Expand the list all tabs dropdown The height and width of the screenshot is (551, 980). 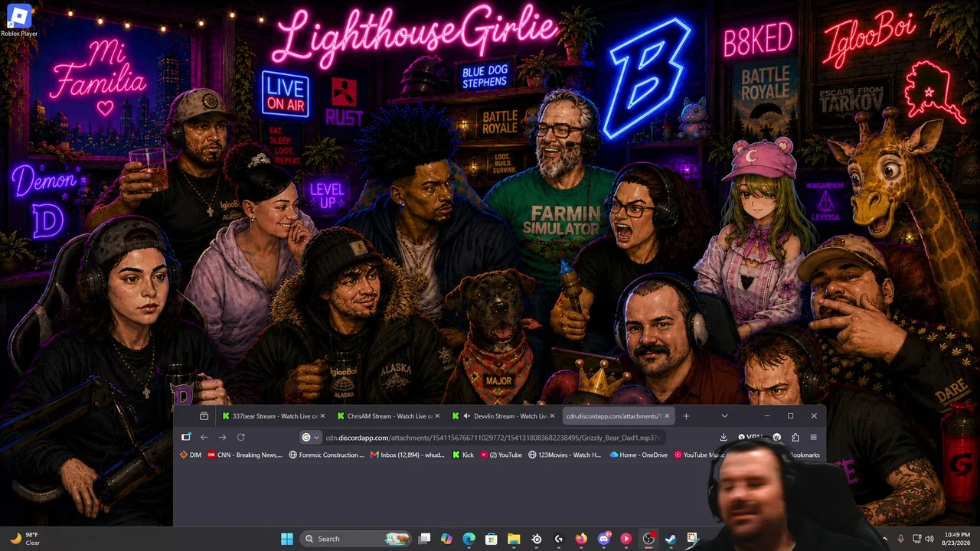(724, 416)
